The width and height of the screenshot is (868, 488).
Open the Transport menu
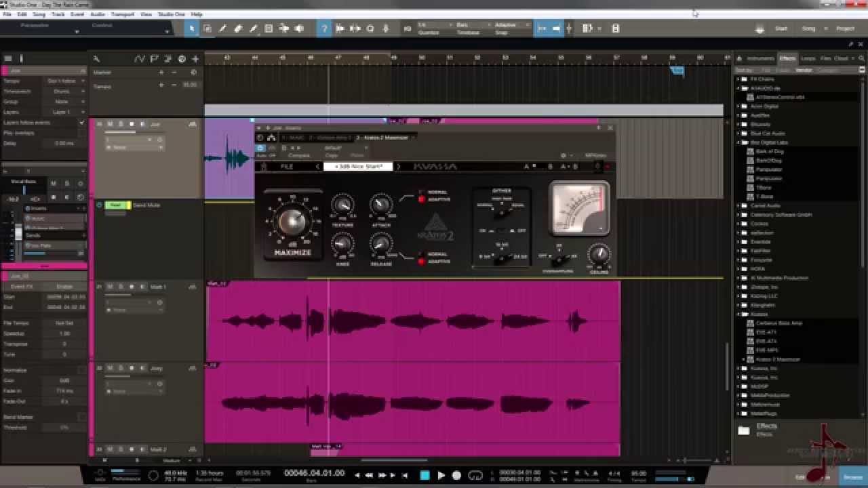click(x=122, y=14)
